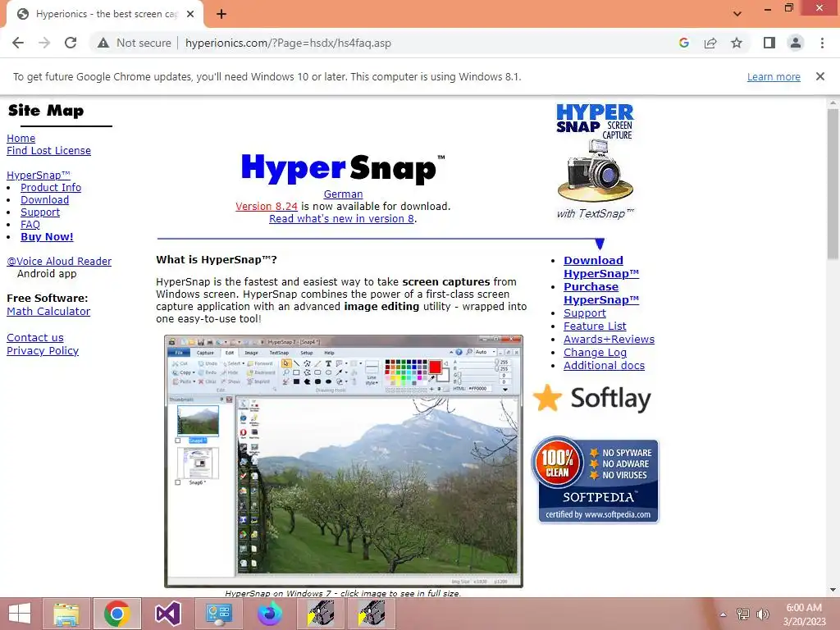Go back to the previous page
The height and width of the screenshot is (630, 840).
18,43
